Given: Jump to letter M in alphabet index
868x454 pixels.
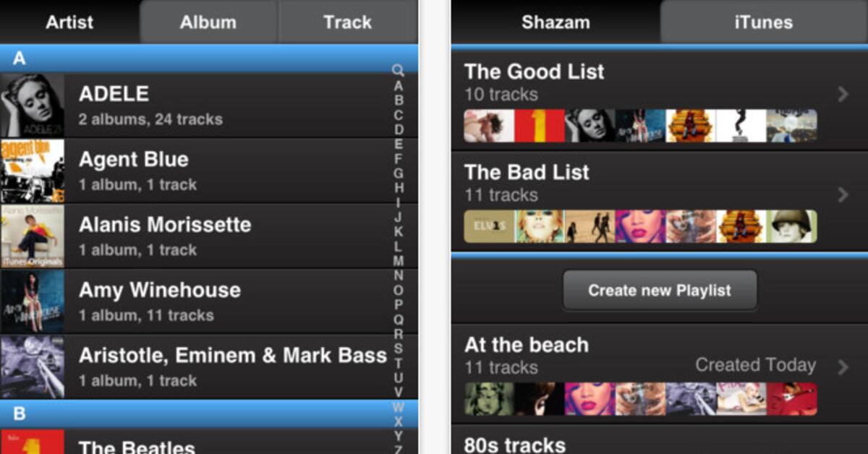Looking at the screenshot, I should 399,261.
